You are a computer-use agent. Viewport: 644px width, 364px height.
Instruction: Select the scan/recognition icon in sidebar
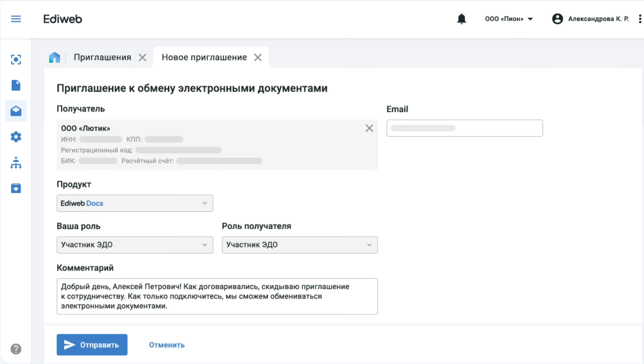point(16,59)
